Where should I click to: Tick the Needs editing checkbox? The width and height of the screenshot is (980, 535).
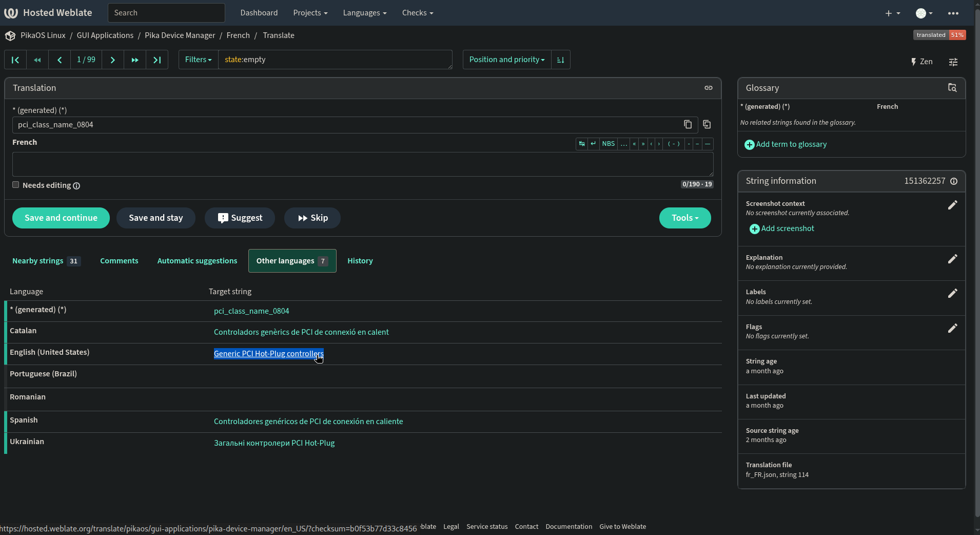click(16, 185)
